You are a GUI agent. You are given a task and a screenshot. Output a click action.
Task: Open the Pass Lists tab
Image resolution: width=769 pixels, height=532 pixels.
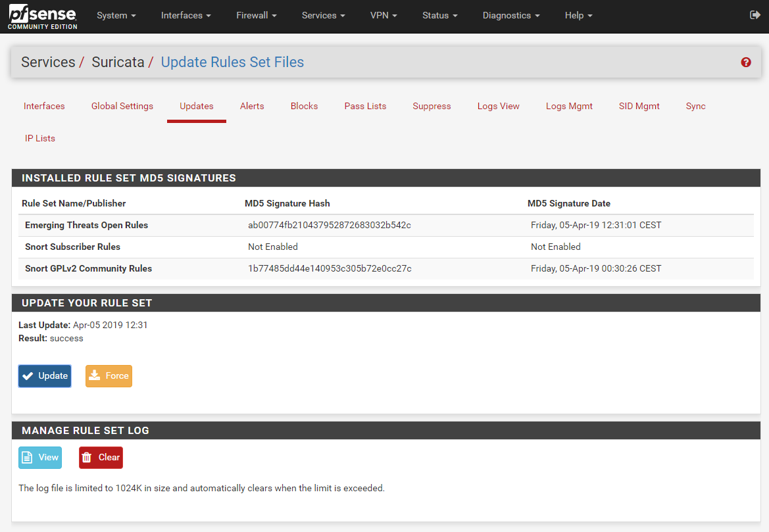365,107
